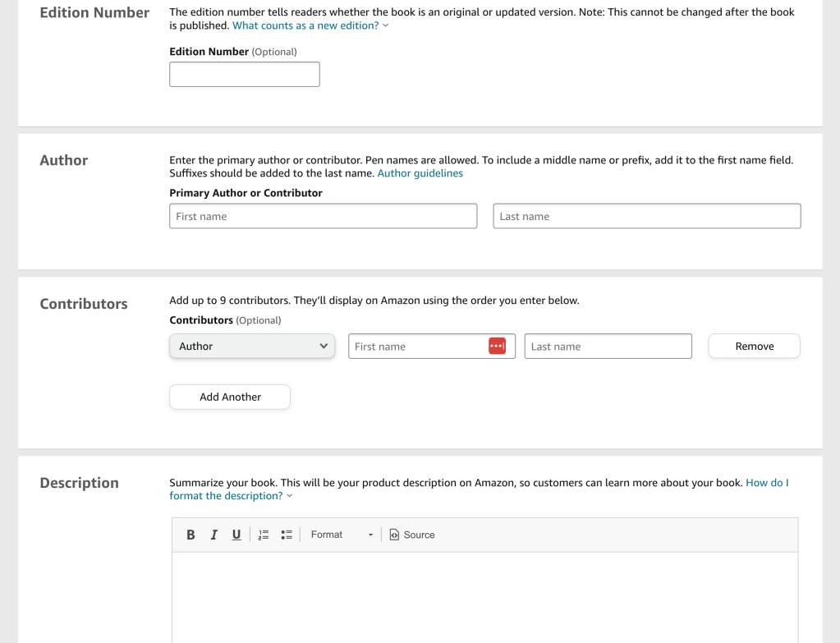Open the contributor role dropdown showing Author
Image resolution: width=840 pixels, height=643 pixels.
click(252, 347)
